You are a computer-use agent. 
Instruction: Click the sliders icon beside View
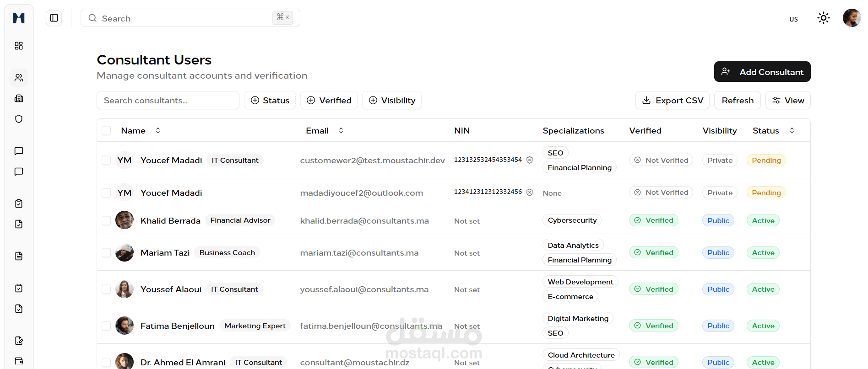[x=776, y=100]
